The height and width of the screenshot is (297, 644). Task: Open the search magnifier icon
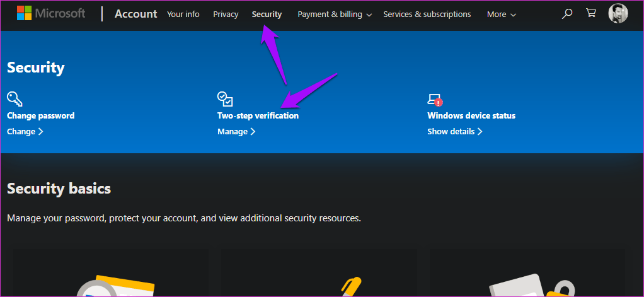coord(567,13)
